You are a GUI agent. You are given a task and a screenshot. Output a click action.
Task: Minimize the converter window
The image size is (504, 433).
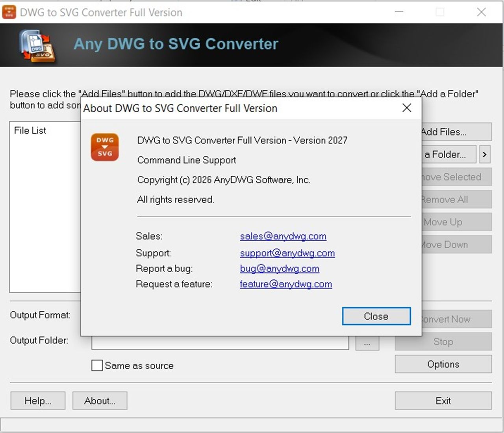pos(399,12)
